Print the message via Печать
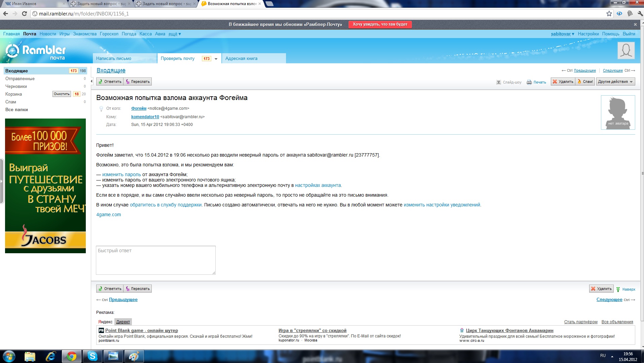644x363 pixels. point(536,82)
